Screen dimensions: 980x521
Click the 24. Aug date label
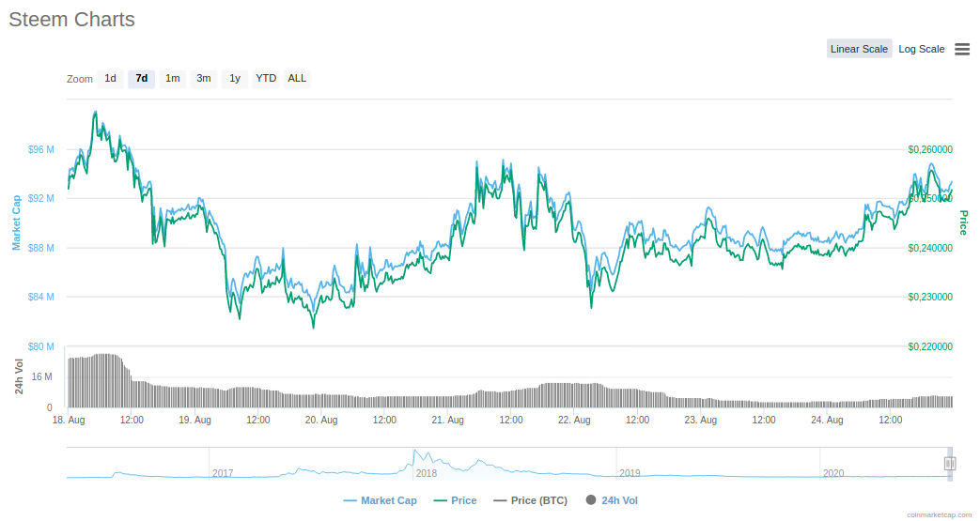827,420
